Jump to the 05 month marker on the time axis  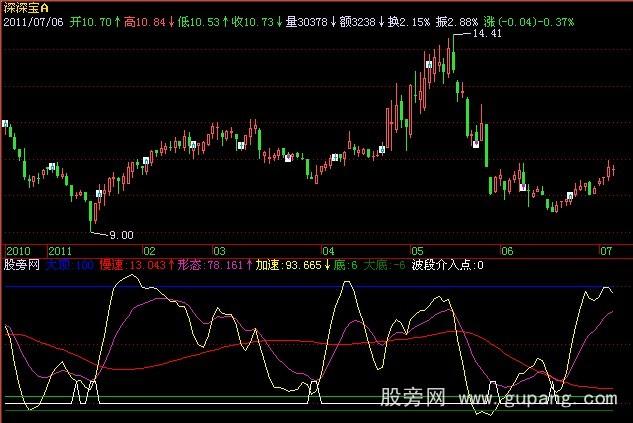click(417, 250)
